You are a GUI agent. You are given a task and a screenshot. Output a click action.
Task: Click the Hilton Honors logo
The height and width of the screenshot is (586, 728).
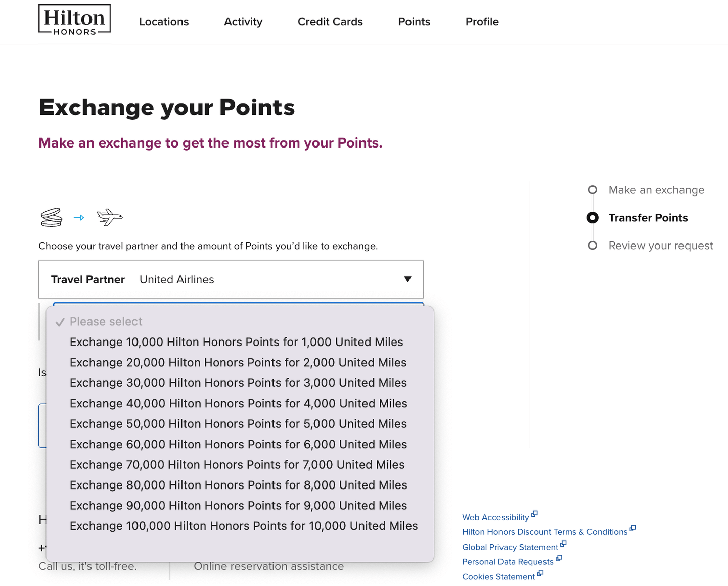click(75, 20)
